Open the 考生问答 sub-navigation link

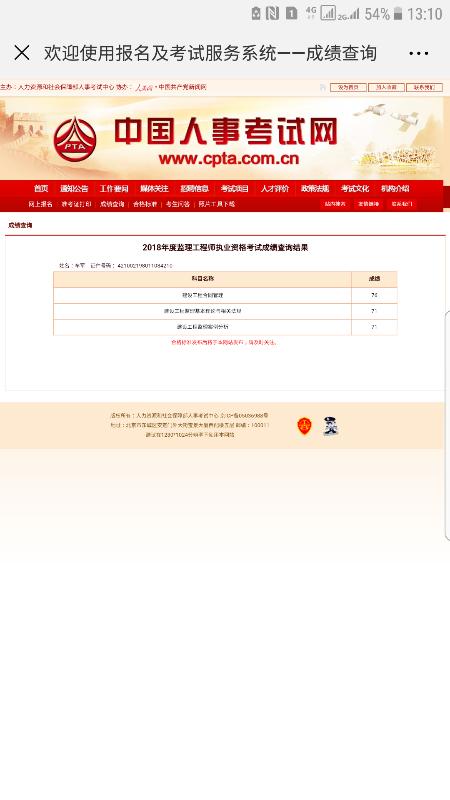coord(178,204)
